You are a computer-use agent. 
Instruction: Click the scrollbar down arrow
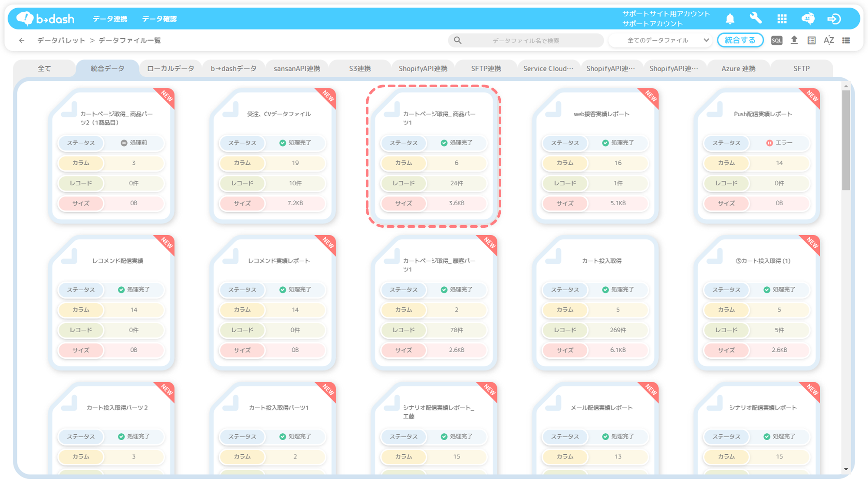846,469
